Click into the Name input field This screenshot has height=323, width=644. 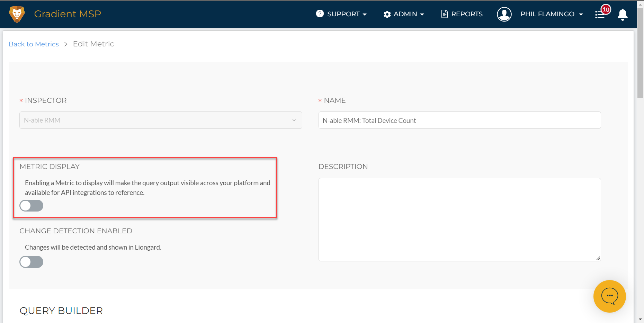pos(459,120)
